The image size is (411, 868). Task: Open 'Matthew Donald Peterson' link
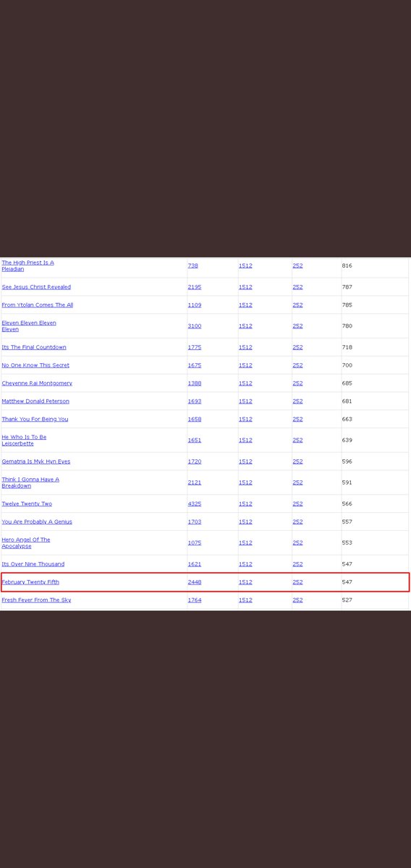click(36, 401)
